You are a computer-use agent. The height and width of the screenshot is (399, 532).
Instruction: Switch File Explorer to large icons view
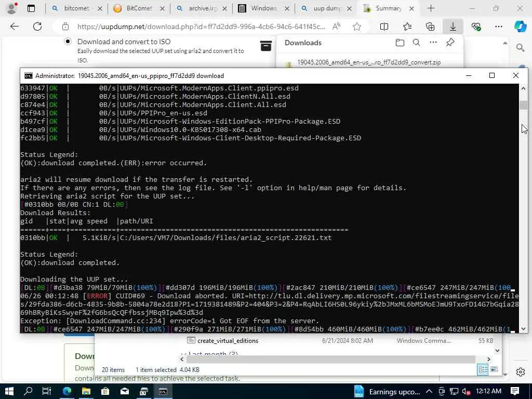tap(494, 369)
